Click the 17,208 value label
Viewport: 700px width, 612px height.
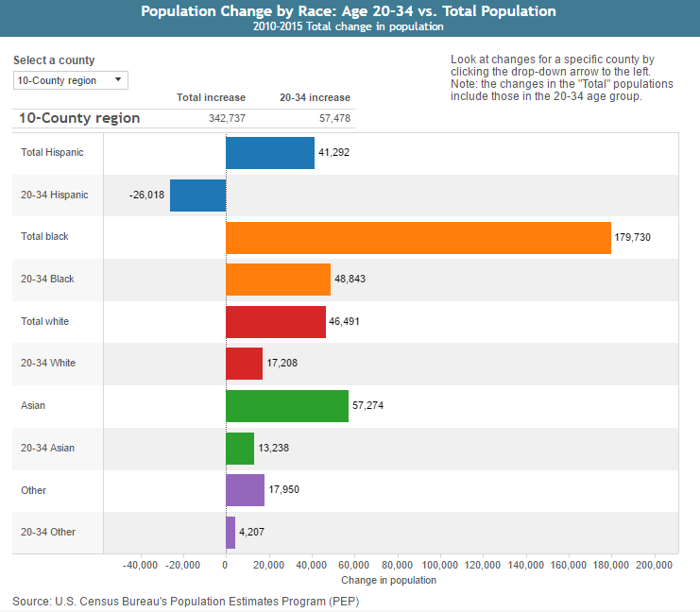(x=282, y=363)
